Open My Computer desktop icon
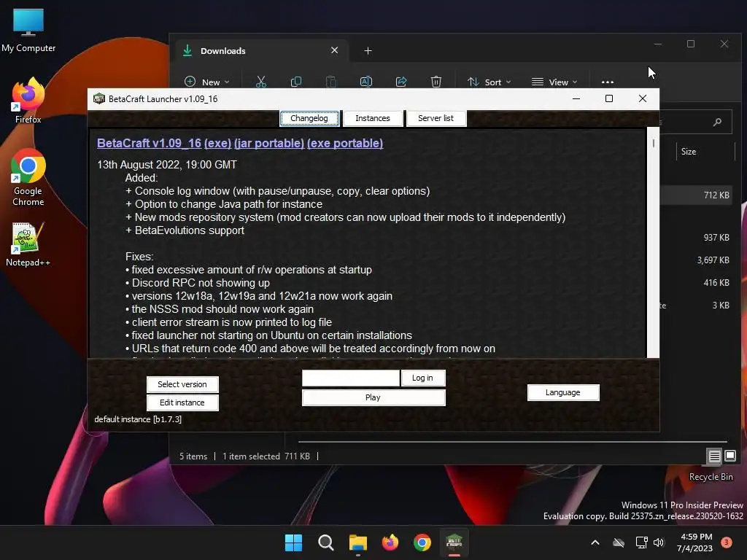 pyautogui.click(x=28, y=31)
